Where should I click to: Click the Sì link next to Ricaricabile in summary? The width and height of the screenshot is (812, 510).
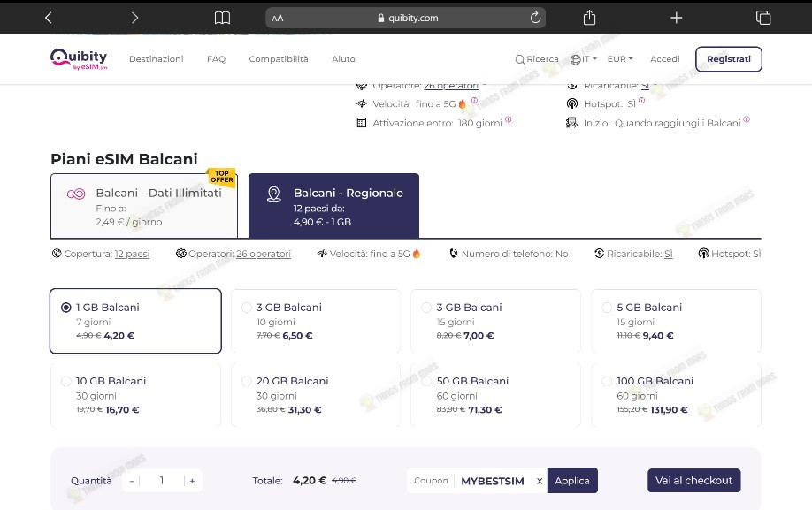pos(669,254)
